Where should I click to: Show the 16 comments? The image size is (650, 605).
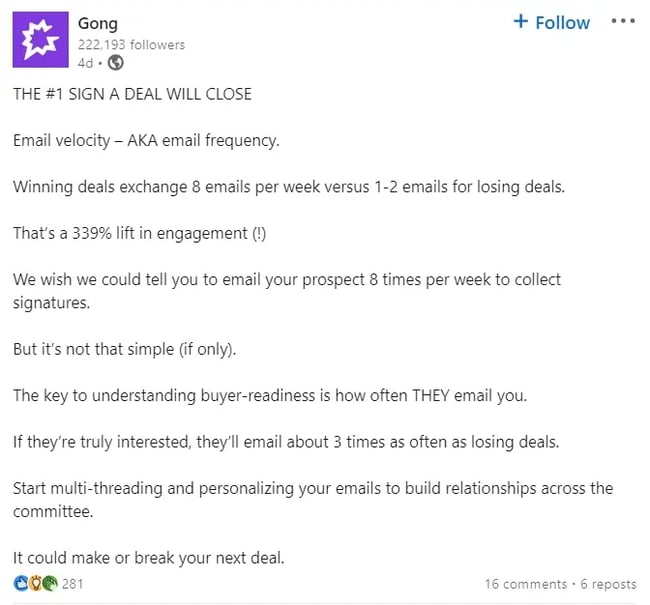click(x=524, y=584)
